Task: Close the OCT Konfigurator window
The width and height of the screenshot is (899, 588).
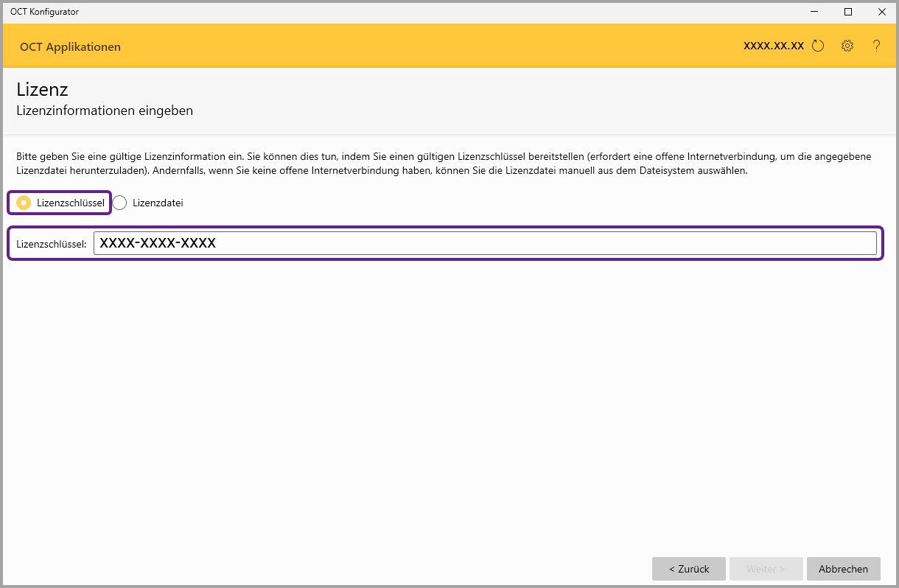Action: tap(881, 12)
